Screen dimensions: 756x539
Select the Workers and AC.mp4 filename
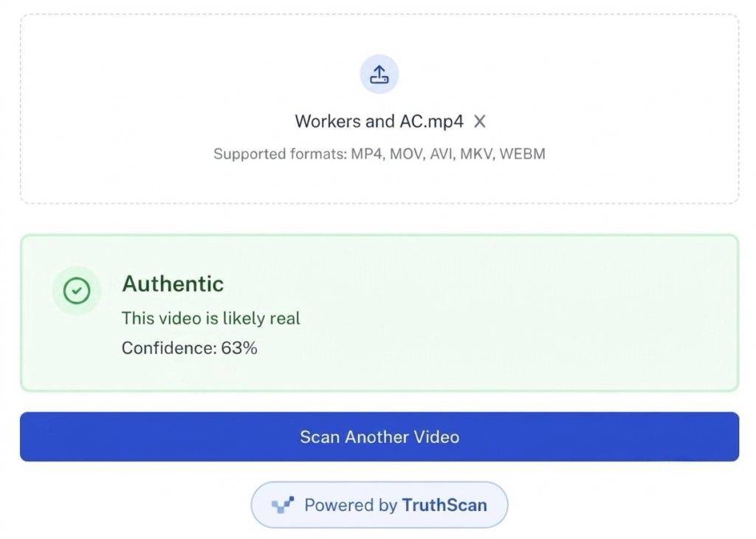click(379, 122)
